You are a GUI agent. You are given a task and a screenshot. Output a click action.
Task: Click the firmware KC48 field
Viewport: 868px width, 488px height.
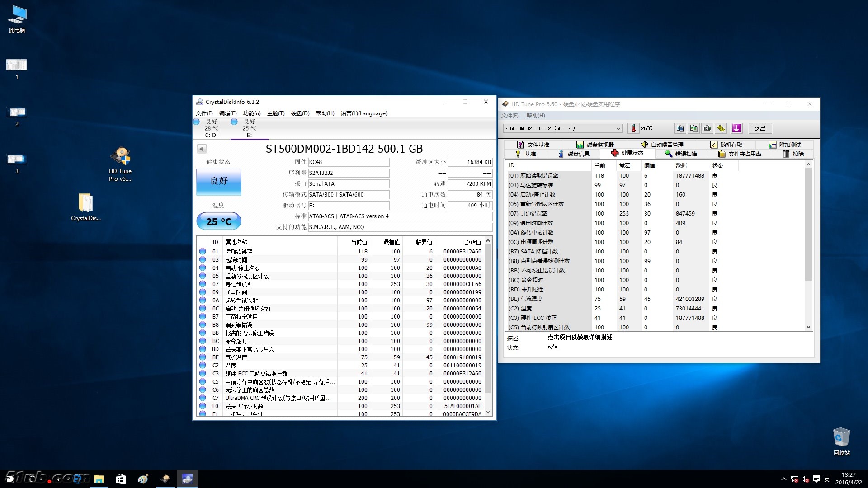click(x=348, y=162)
